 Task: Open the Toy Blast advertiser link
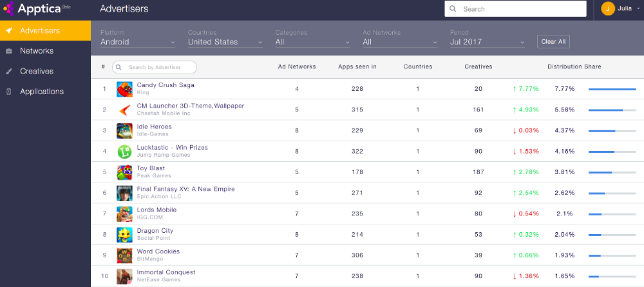pyautogui.click(x=151, y=168)
